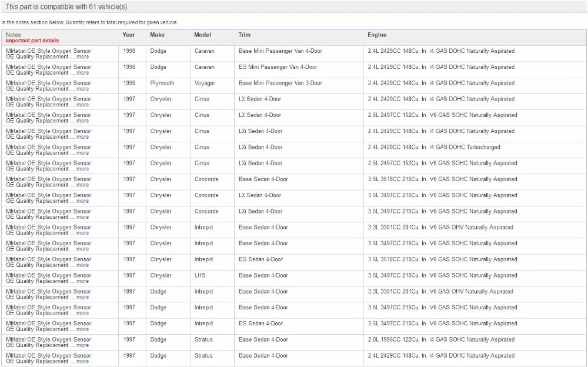This screenshot has height=367, width=588.
Task: Open 'more' link in Concorde Base Sedan row
Action: [82, 185]
